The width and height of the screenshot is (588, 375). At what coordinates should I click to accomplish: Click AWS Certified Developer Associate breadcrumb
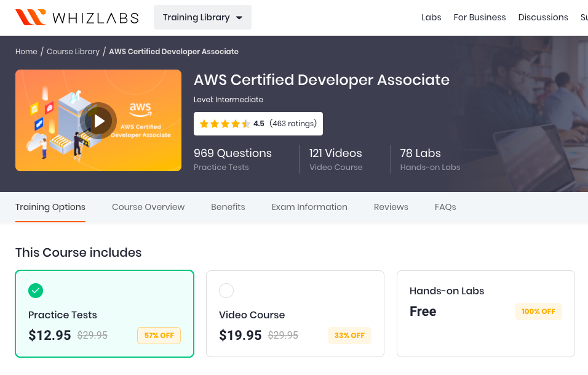coord(173,52)
